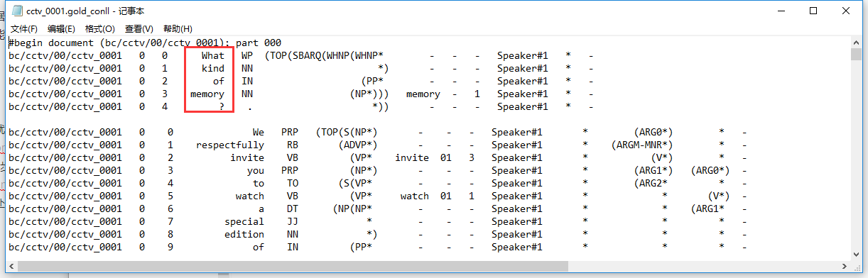Open the 格式(O) menu
The width and height of the screenshot is (868, 278).
click(100, 29)
